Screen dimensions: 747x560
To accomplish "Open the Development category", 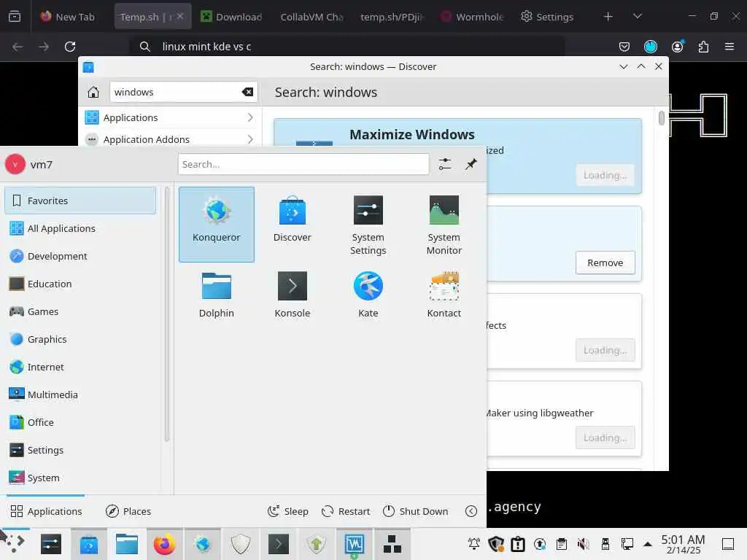I will pos(80,256).
